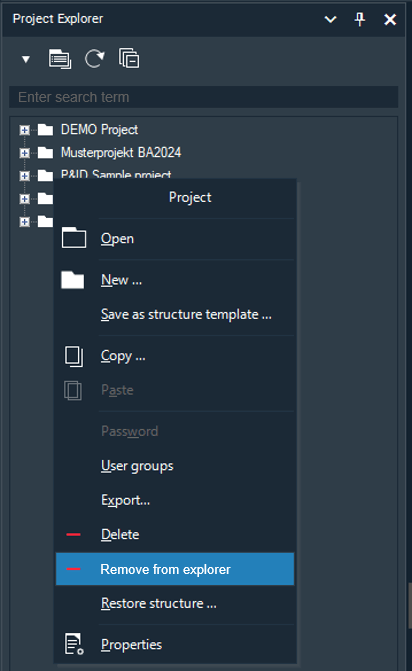The image size is (412, 671).
Task: Expand the DEMO Project tree node
Action: point(24,130)
